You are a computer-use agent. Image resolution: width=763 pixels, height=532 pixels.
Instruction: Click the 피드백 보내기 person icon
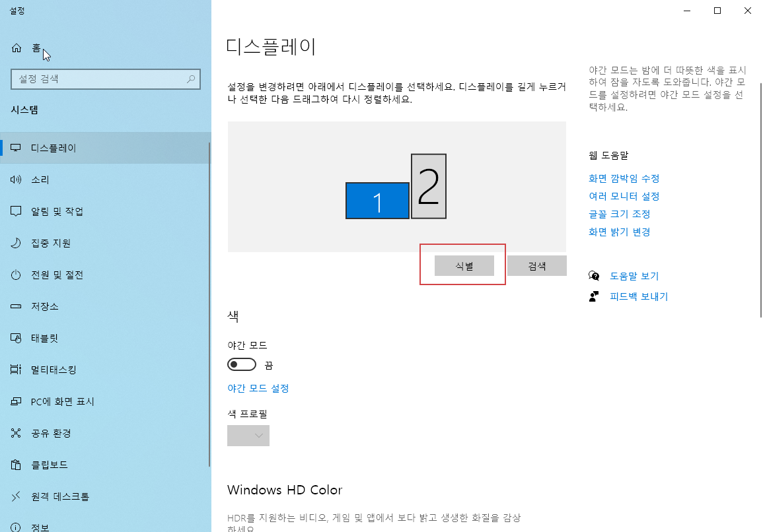(594, 296)
